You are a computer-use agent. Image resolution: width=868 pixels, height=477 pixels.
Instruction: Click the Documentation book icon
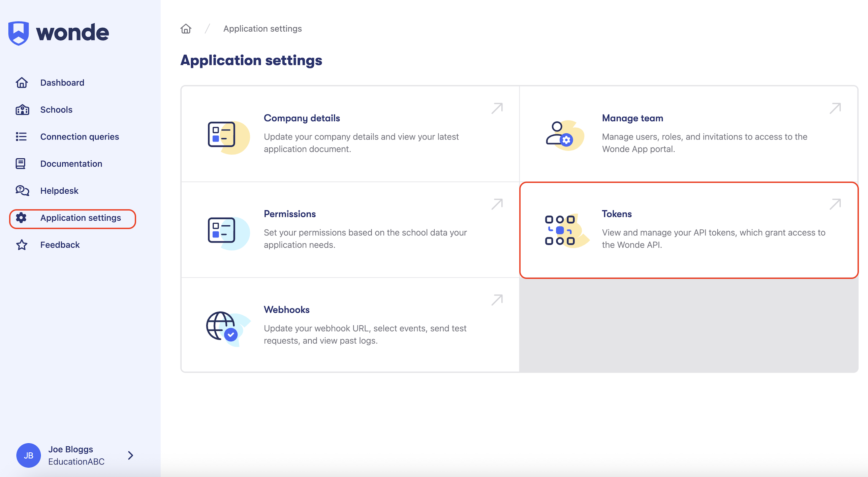pyautogui.click(x=21, y=163)
